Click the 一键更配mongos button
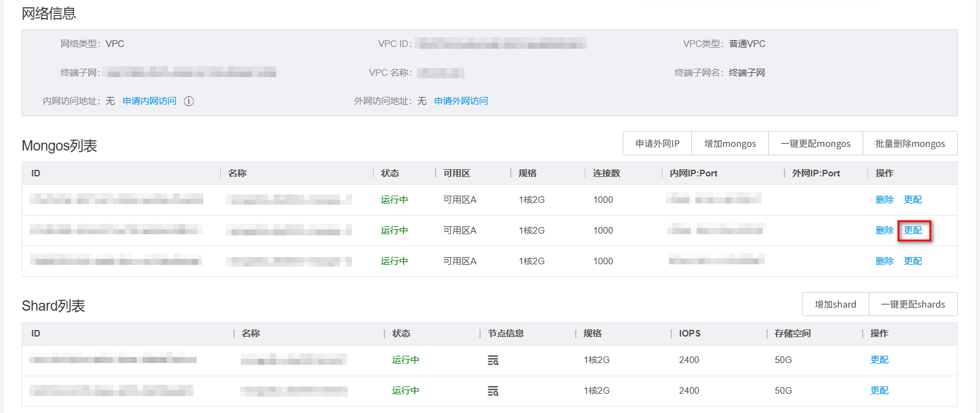 pyautogui.click(x=815, y=144)
